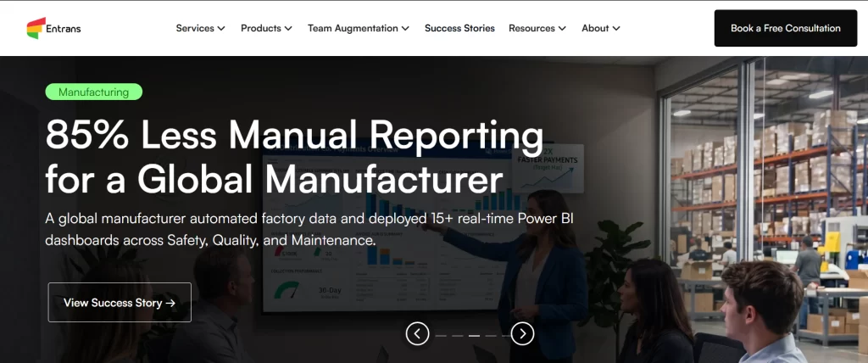
Task: Click the green Manufacturing tag
Action: (x=93, y=92)
